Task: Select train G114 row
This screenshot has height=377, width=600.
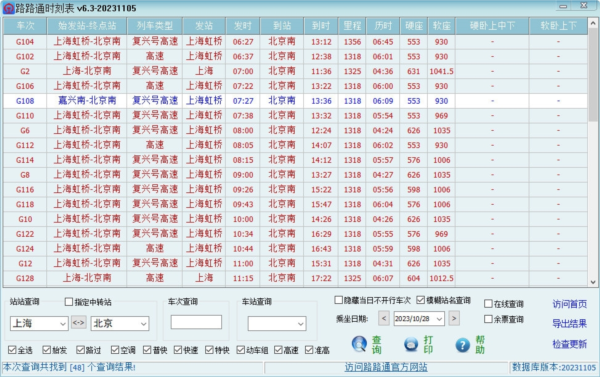Action: click(295, 160)
